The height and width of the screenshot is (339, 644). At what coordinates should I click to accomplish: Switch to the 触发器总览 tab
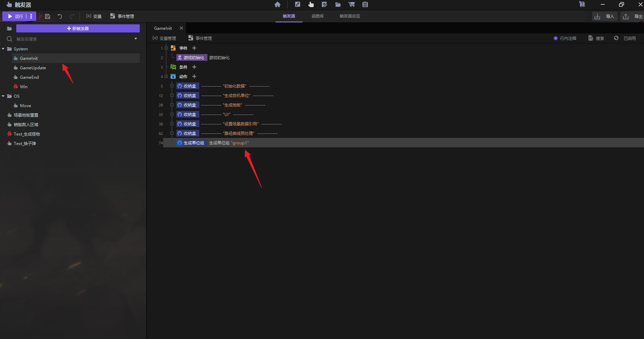click(350, 16)
